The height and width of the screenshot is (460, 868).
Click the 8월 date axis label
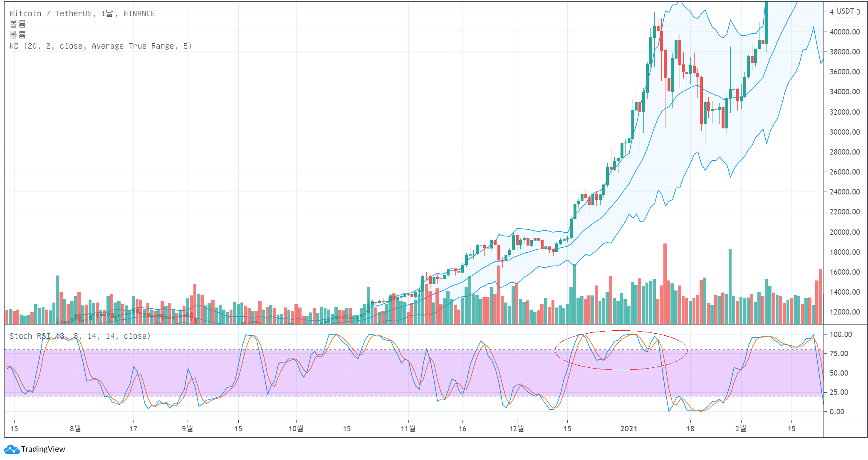click(x=75, y=428)
